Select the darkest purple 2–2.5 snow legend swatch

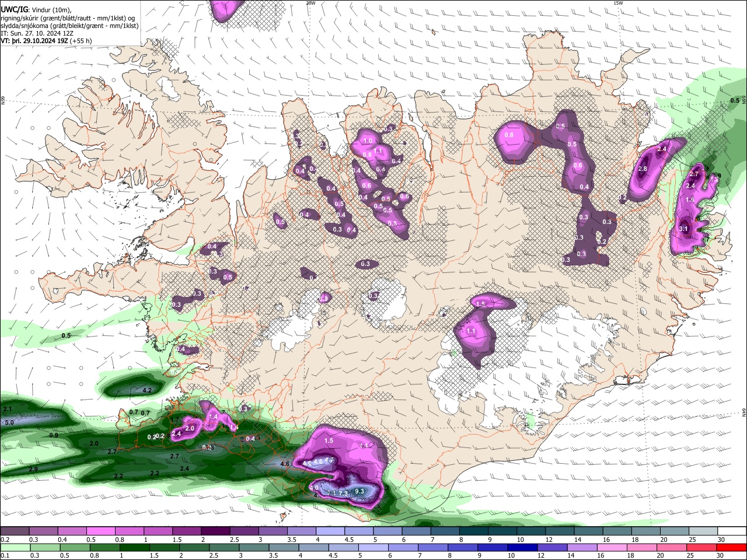215,531
